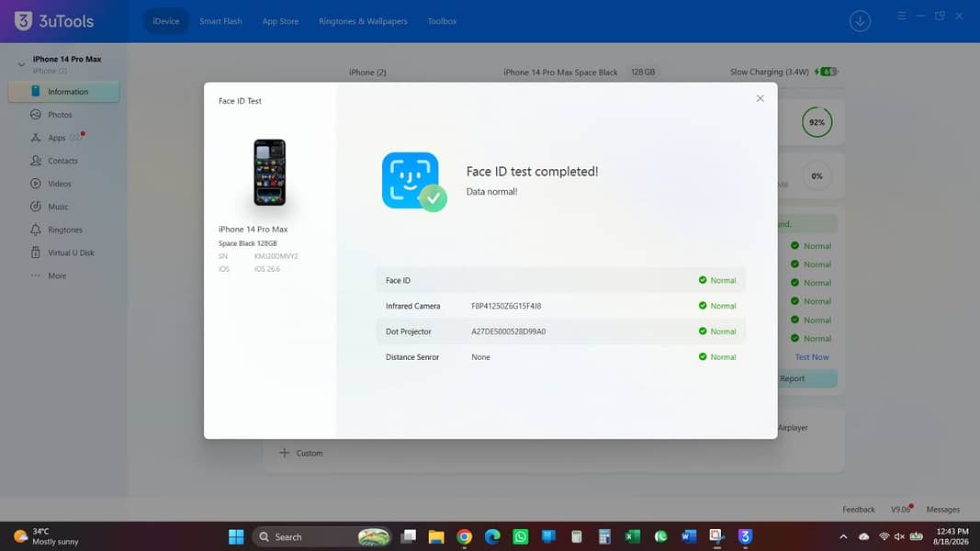980x551 pixels.
Task: Click the 3uTools logo
Action: (54, 21)
